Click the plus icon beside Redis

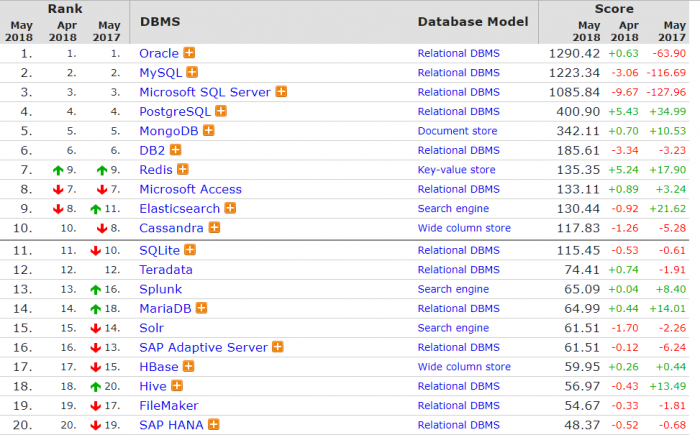pyautogui.click(x=183, y=169)
